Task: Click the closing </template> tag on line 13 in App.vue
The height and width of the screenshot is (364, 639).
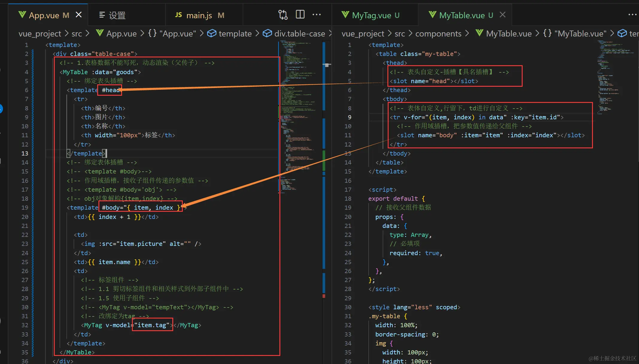Action: [x=86, y=153]
